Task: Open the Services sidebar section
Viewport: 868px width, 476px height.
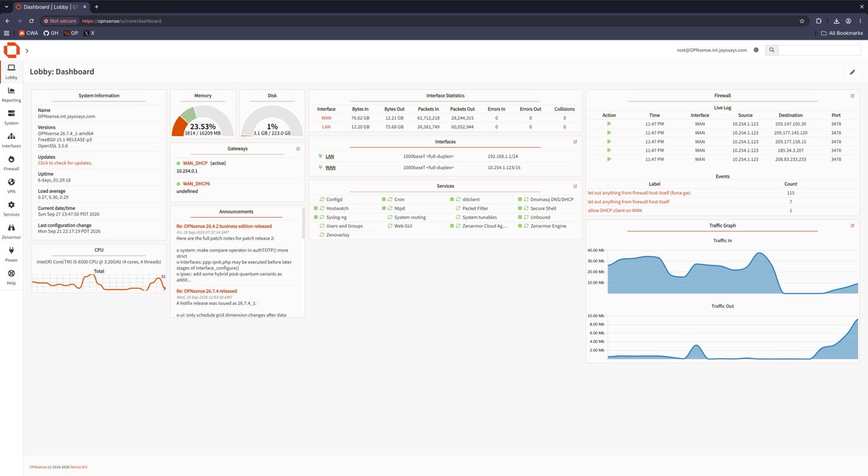Action: (11, 208)
